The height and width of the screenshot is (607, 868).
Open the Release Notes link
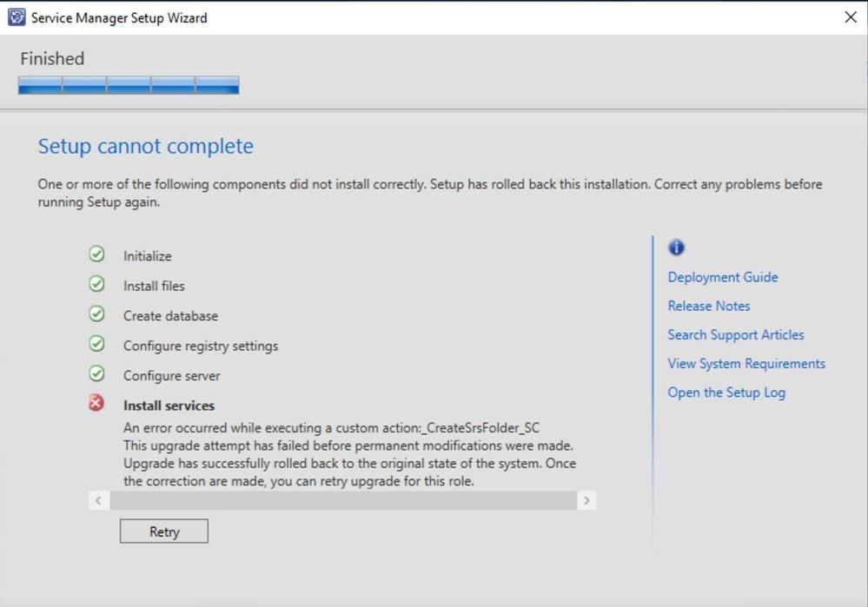point(709,306)
